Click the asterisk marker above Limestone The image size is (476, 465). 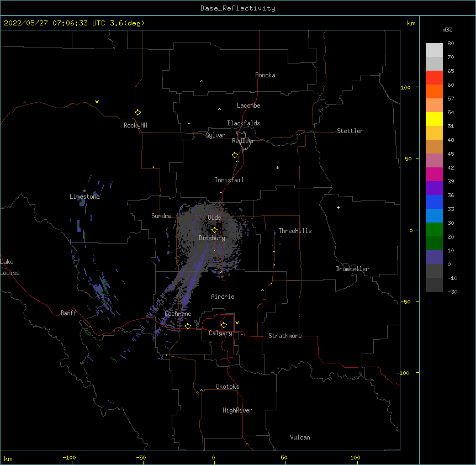(84, 191)
